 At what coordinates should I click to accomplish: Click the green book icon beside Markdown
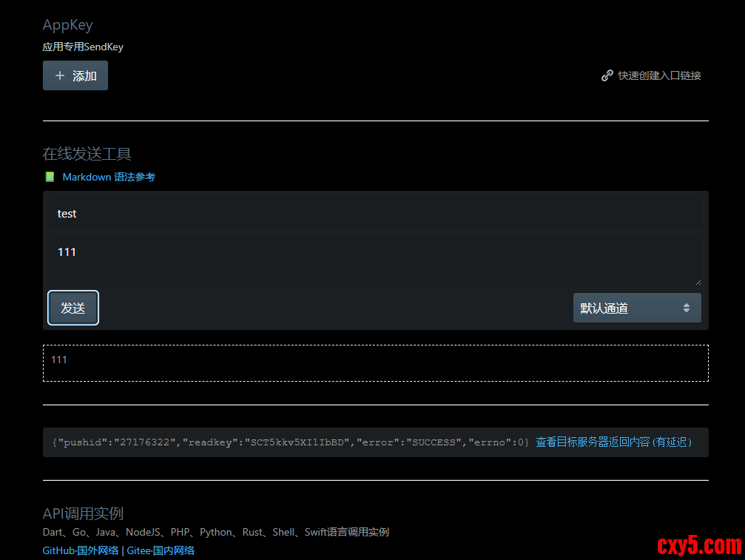click(50, 177)
